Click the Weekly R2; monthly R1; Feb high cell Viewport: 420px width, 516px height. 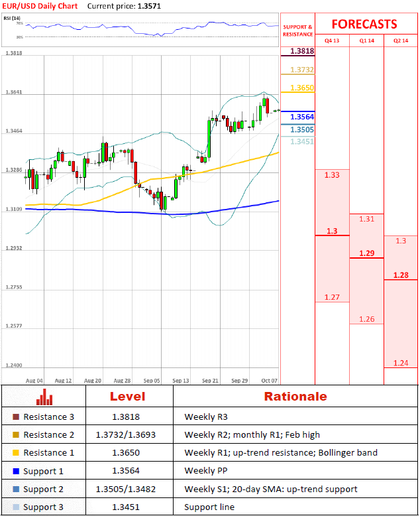point(252,435)
